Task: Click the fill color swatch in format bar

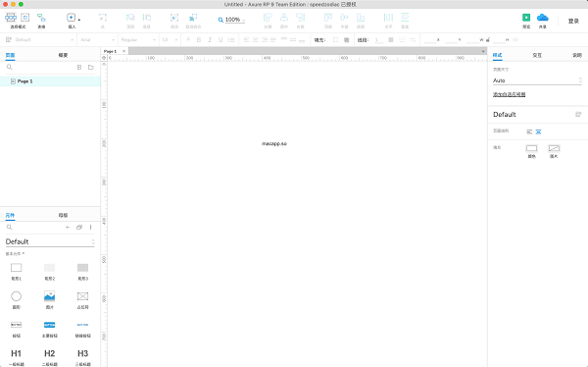Action: click(x=335, y=40)
